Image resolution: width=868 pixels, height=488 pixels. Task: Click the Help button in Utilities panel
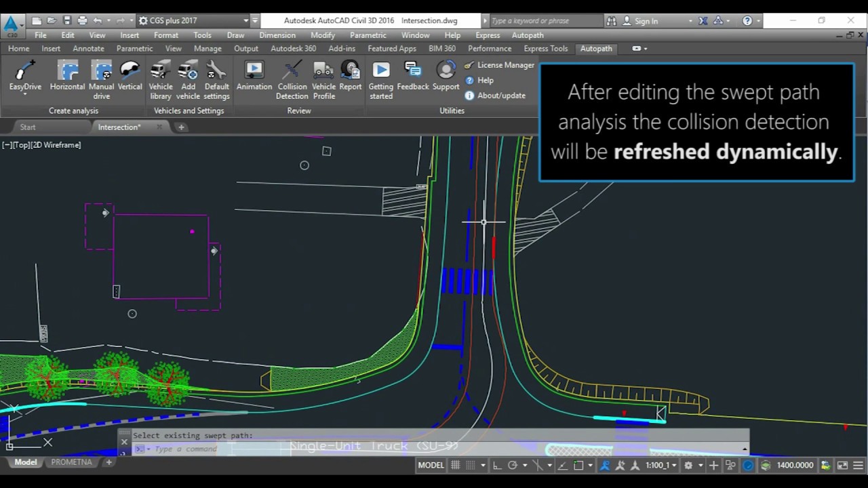(479, 80)
